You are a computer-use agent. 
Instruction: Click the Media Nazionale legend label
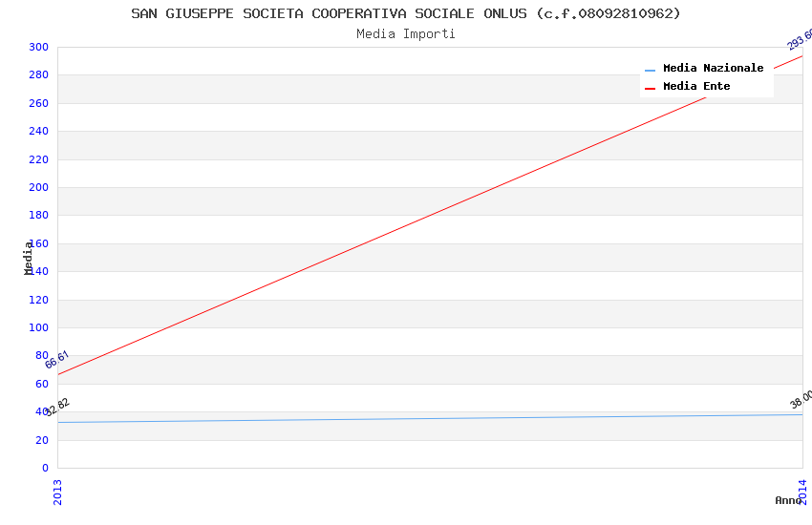pos(713,68)
